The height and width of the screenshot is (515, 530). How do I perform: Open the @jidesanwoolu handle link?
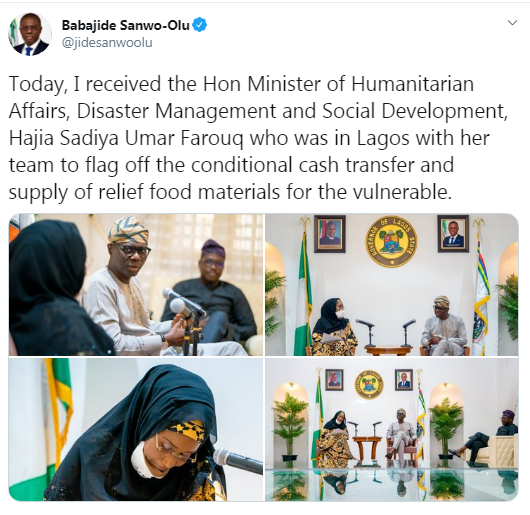(107, 43)
